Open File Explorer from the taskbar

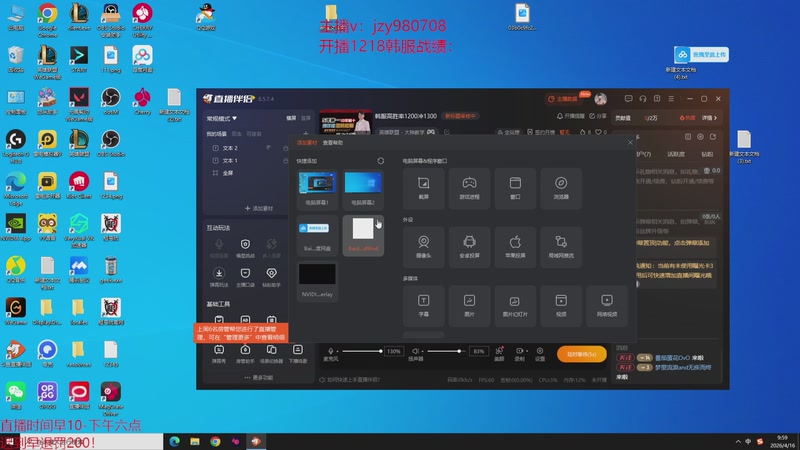[195, 441]
